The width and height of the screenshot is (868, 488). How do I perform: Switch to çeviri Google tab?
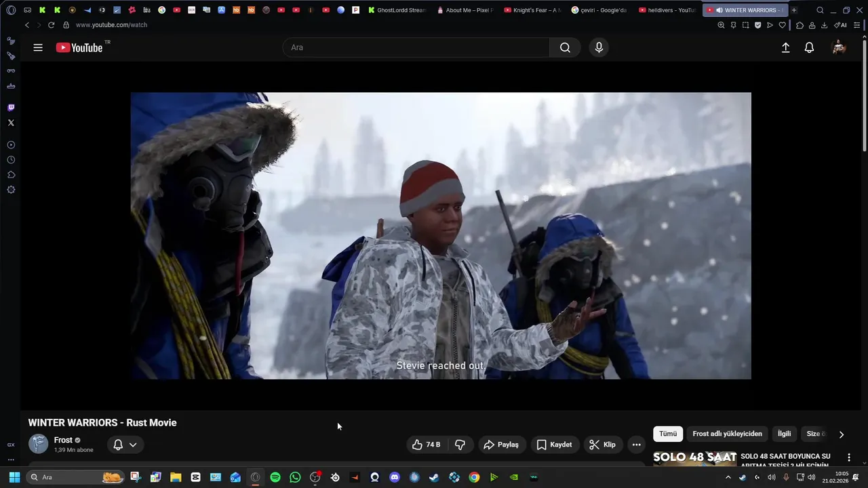[599, 10]
